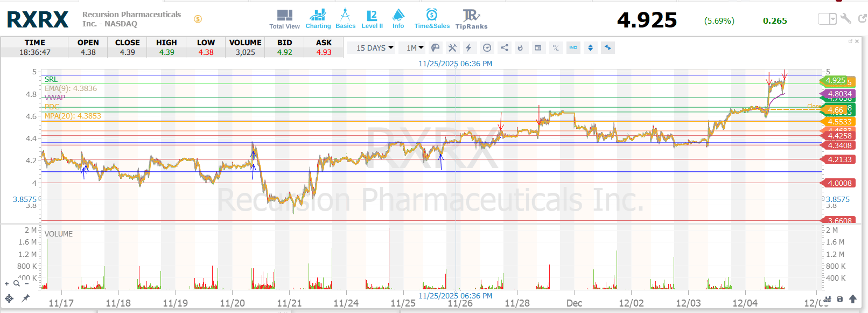The width and height of the screenshot is (868, 313).
Task: Click the SRL indicator label
Action: [51, 79]
